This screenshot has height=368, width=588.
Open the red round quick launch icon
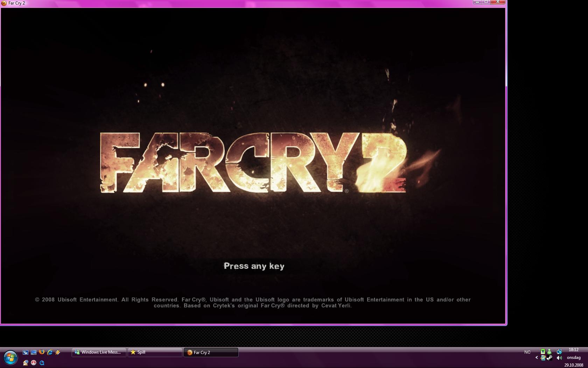[x=34, y=363]
